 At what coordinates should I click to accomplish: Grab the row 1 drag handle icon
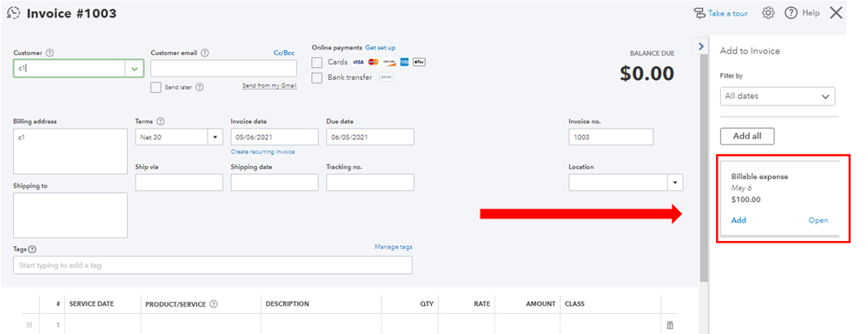30,325
